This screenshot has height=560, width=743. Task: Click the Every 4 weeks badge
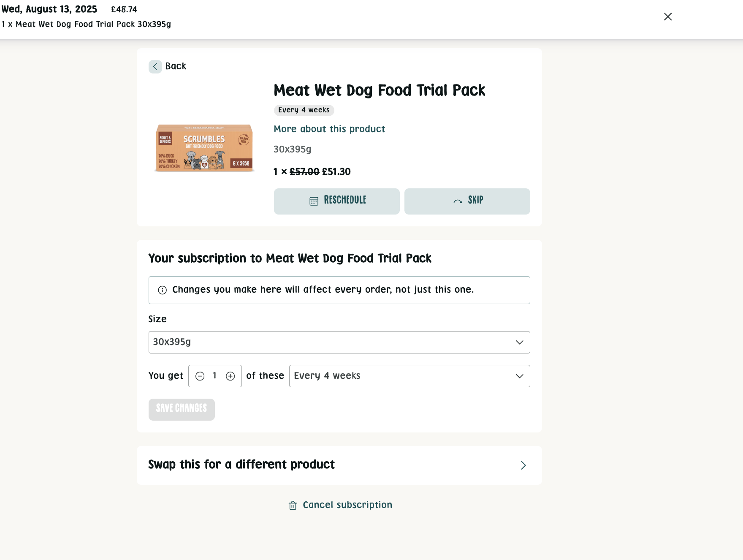304,110
